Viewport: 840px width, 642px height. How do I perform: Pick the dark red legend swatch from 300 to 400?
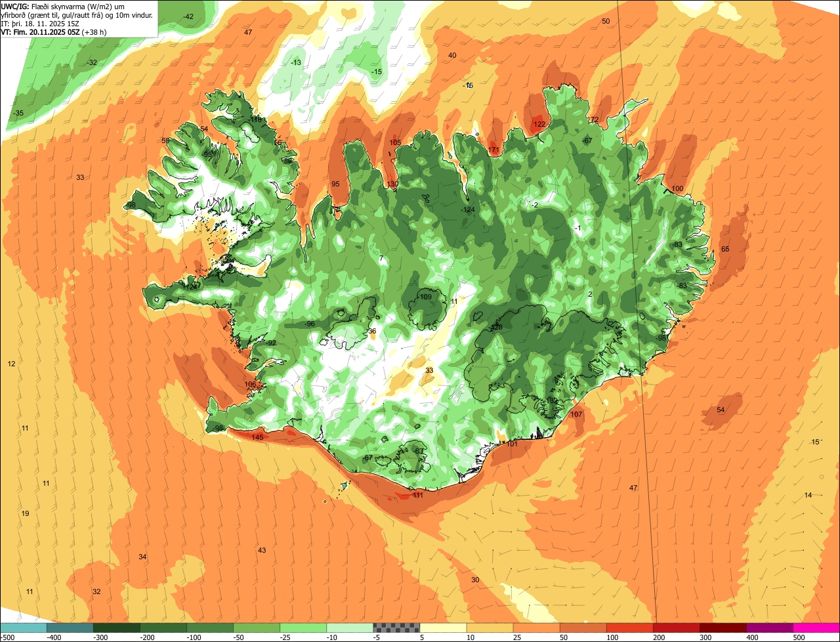(x=723, y=628)
